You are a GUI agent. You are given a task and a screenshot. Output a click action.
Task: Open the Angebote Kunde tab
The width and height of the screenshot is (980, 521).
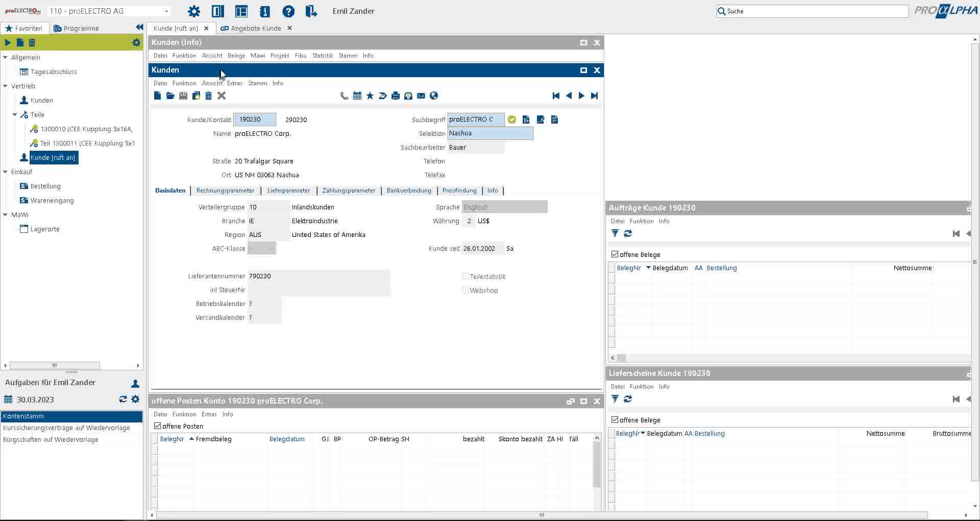(256, 28)
